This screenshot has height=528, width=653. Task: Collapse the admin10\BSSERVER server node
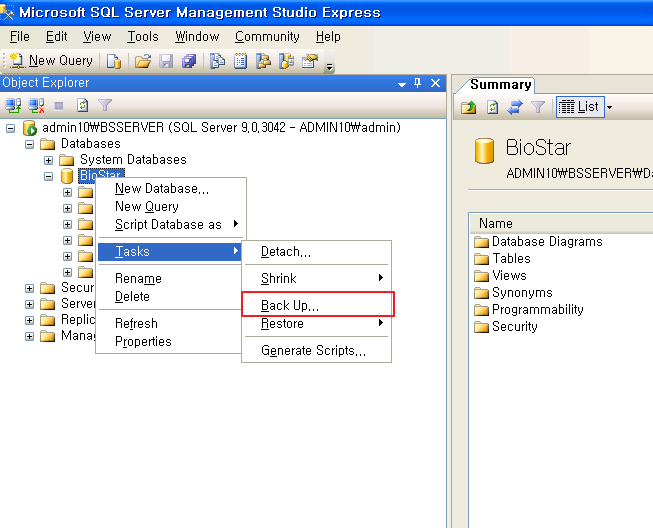pyautogui.click(x=10, y=128)
